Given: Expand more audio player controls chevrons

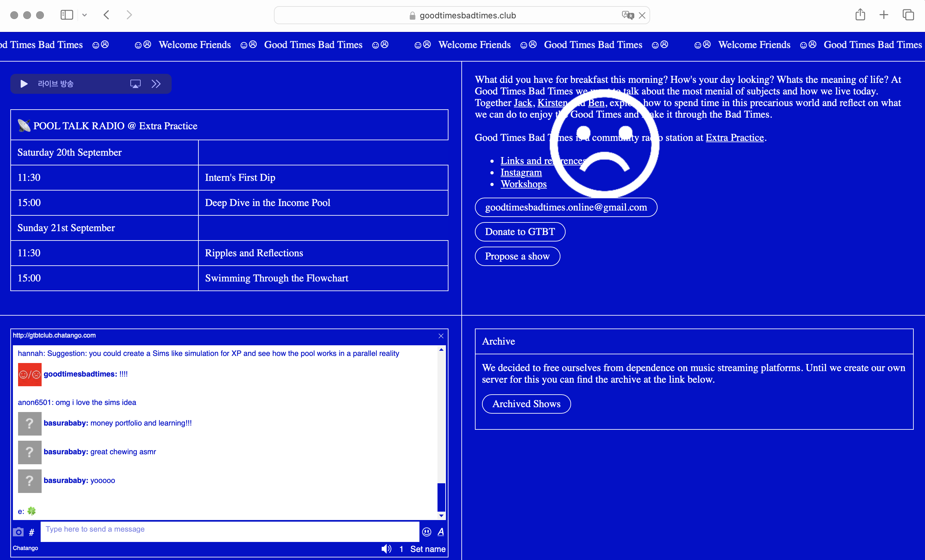Looking at the screenshot, I should [x=156, y=84].
